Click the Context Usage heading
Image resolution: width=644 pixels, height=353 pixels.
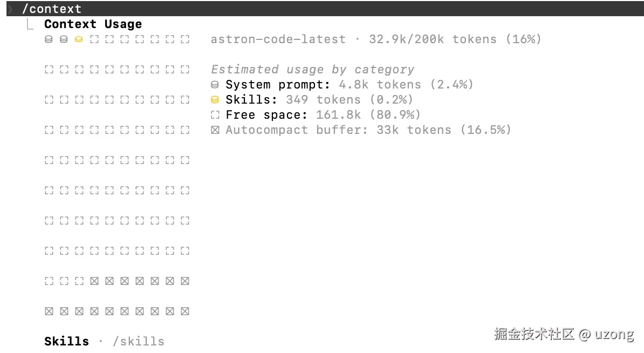click(93, 24)
